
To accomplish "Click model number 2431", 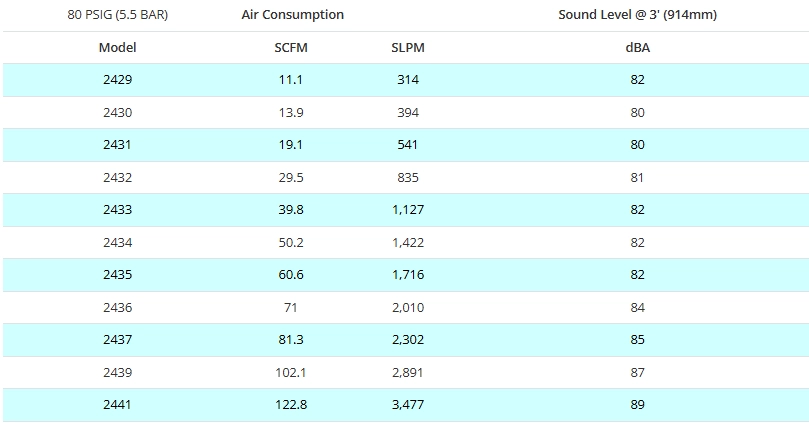I will click(117, 145).
